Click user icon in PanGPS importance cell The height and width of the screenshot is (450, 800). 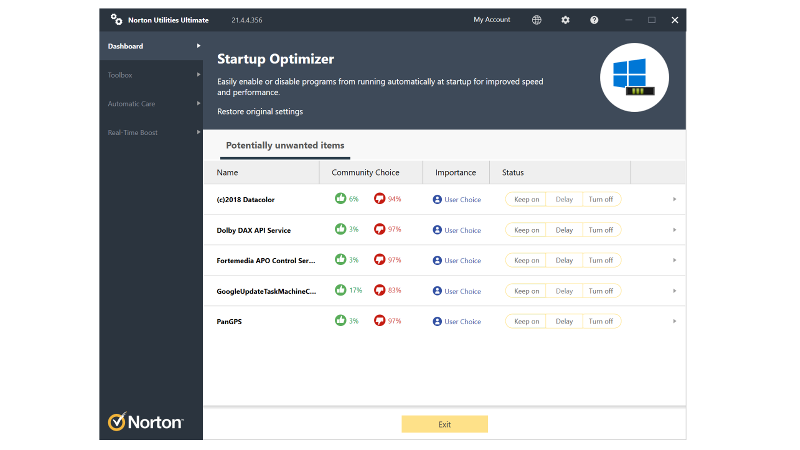[437, 321]
